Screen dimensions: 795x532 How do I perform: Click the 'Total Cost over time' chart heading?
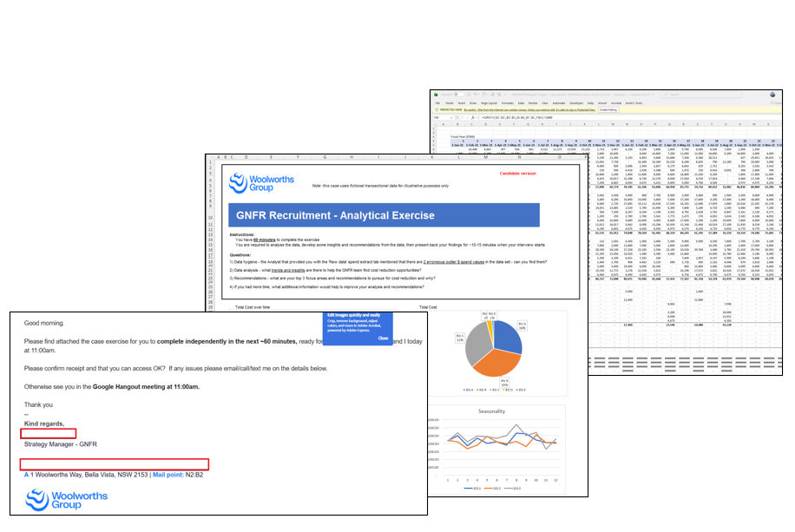[253, 307]
